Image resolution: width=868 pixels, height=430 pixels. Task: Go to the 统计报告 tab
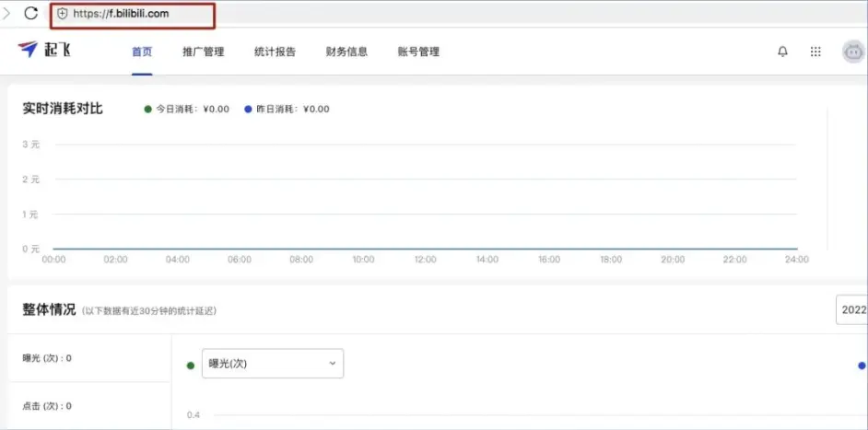point(275,52)
